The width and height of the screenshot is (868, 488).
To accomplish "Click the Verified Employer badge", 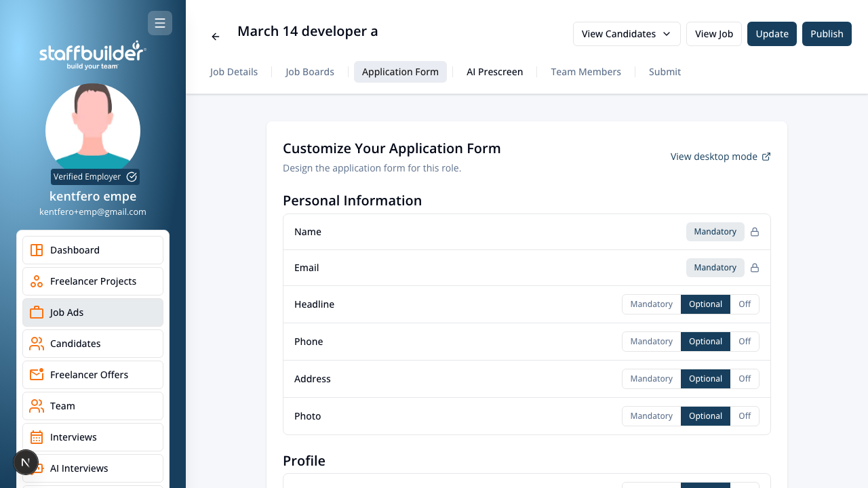I will (96, 177).
